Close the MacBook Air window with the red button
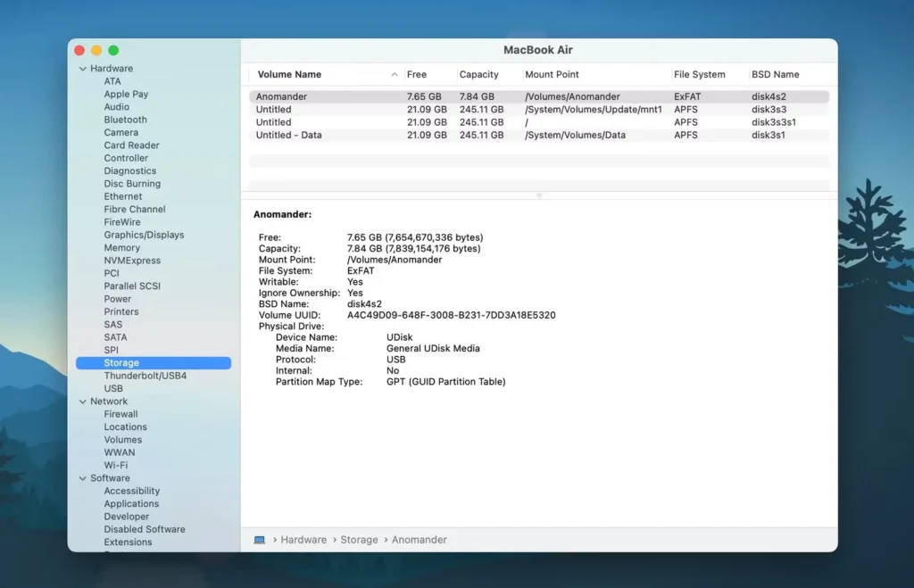This screenshot has width=914, height=588. pos(79,51)
